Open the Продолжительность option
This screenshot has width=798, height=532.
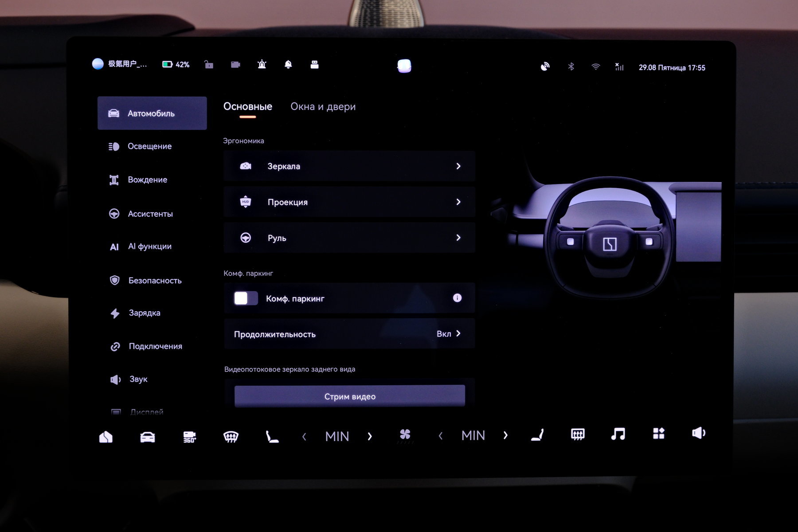[x=349, y=334]
